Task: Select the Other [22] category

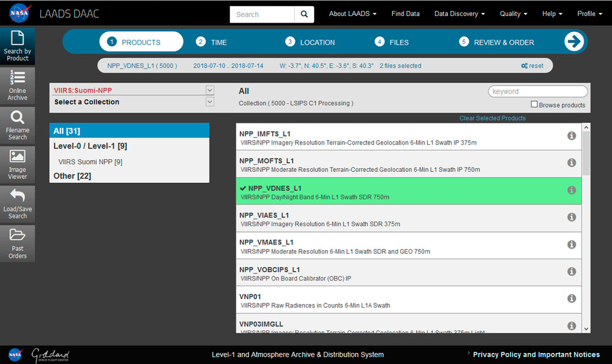Action: point(72,176)
